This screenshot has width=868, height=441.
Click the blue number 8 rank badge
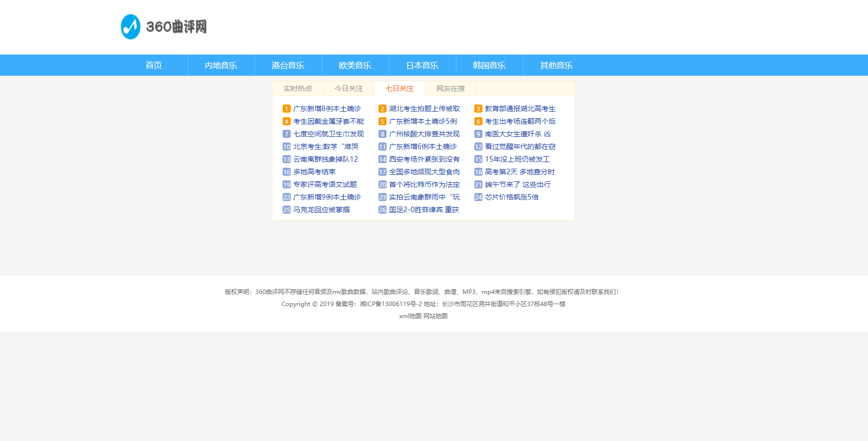click(x=383, y=134)
